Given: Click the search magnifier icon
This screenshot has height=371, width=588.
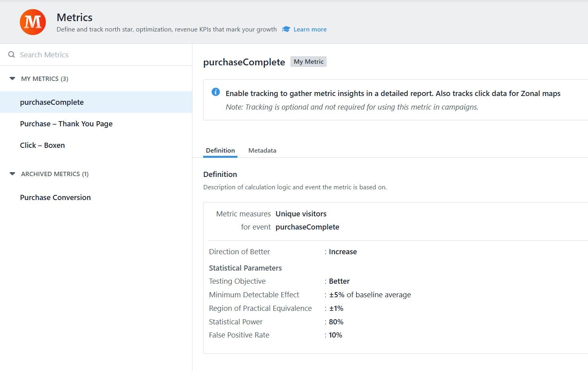Looking at the screenshot, I should [x=12, y=55].
